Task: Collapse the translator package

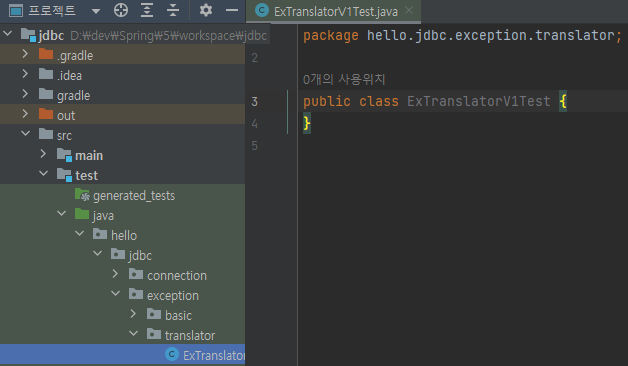Action: pos(134,334)
